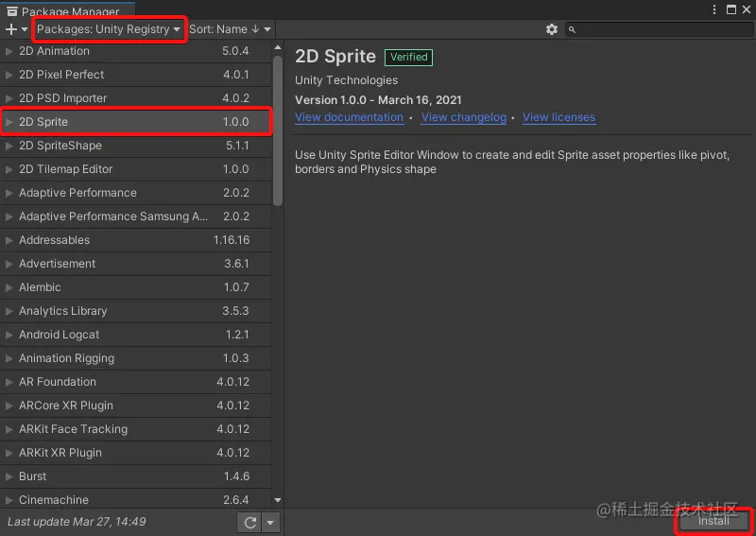756x536 pixels.
Task: Expand the Adaptive Performance arrow
Action: tap(9, 193)
